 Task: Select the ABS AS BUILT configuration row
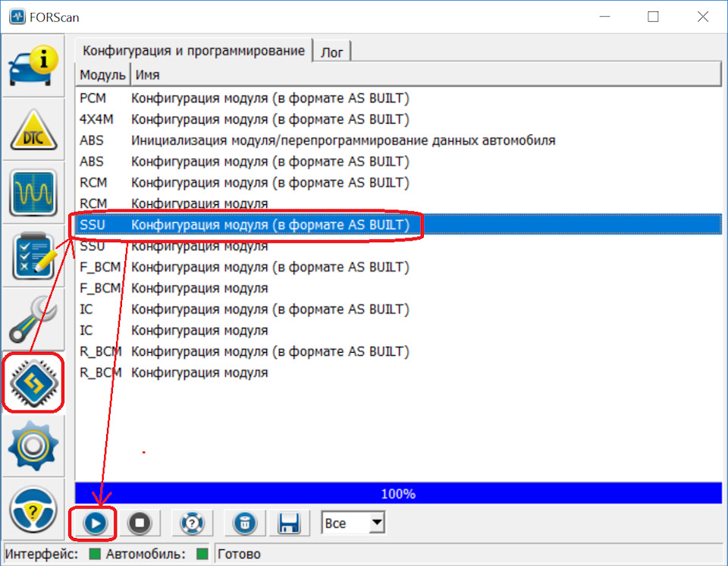point(398,162)
